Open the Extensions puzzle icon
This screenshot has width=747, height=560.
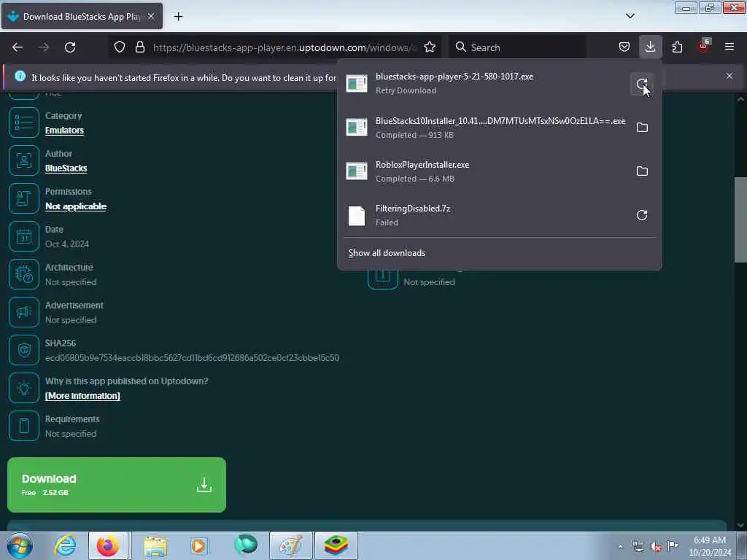click(x=677, y=47)
